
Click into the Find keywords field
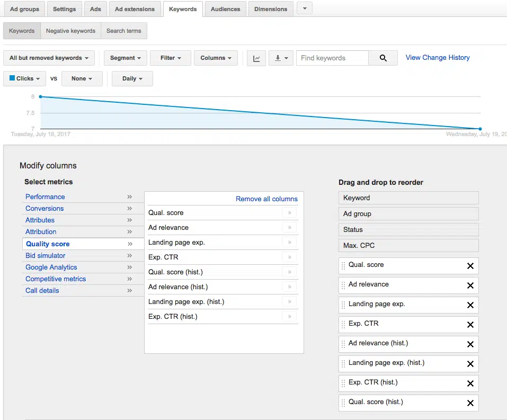tap(332, 58)
